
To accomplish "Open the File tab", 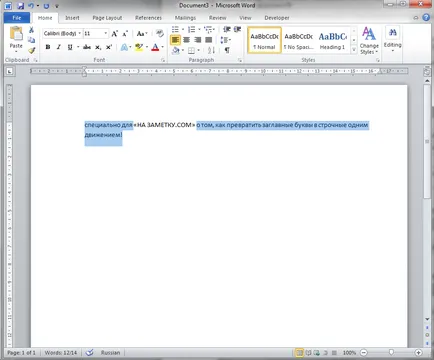I will pos(17,18).
